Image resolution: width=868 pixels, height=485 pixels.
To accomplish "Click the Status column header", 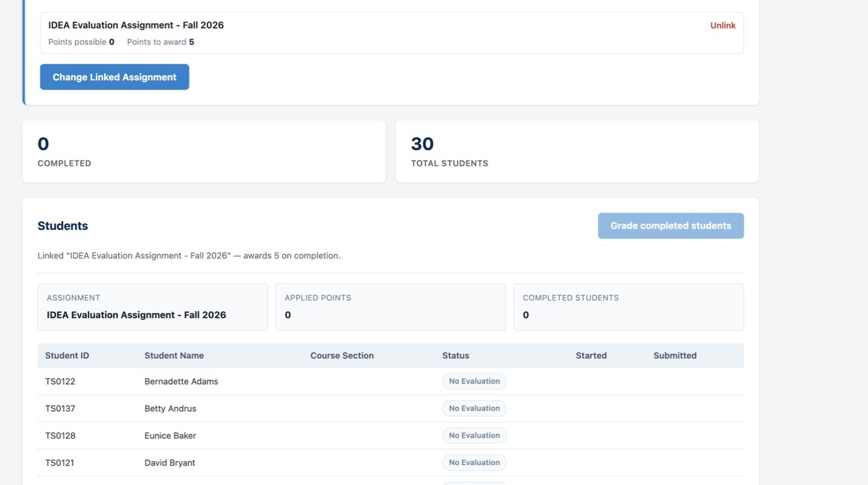I will click(x=455, y=356).
